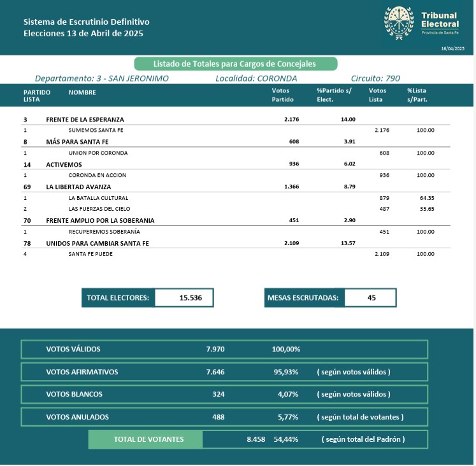Click '( según total de votantes )' note

coord(360,417)
